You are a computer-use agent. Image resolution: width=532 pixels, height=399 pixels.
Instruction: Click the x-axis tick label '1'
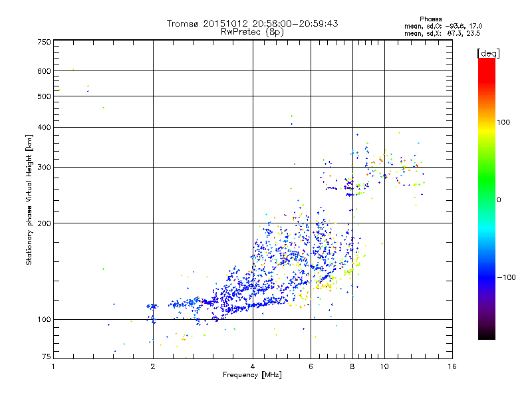[53, 366]
